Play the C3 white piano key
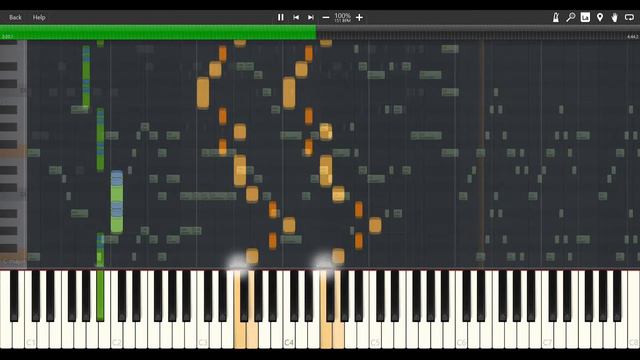640x360 pixels. [202, 335]
